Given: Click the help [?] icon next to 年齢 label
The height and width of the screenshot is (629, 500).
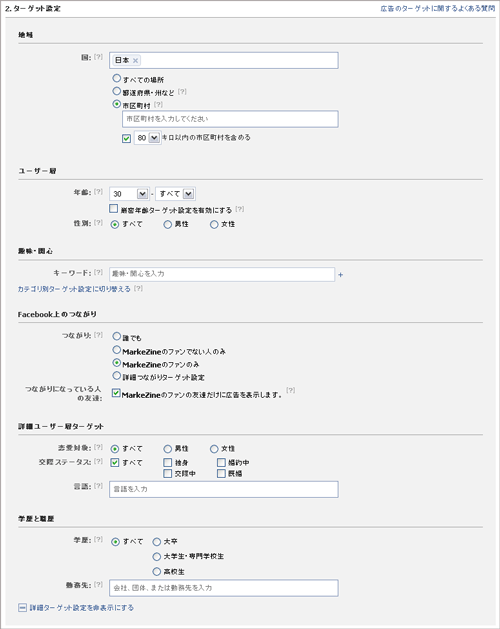Looking at the screenshot, I should 98,192.
